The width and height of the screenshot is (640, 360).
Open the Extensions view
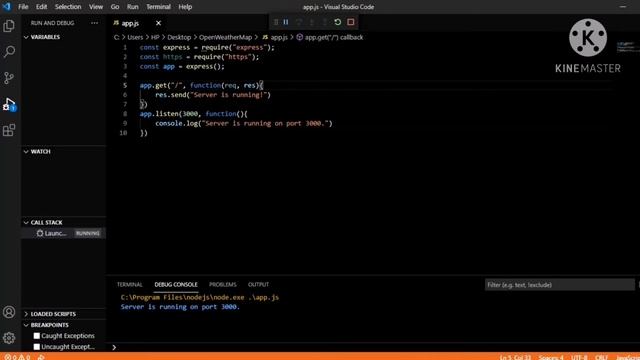click(9, 130)
